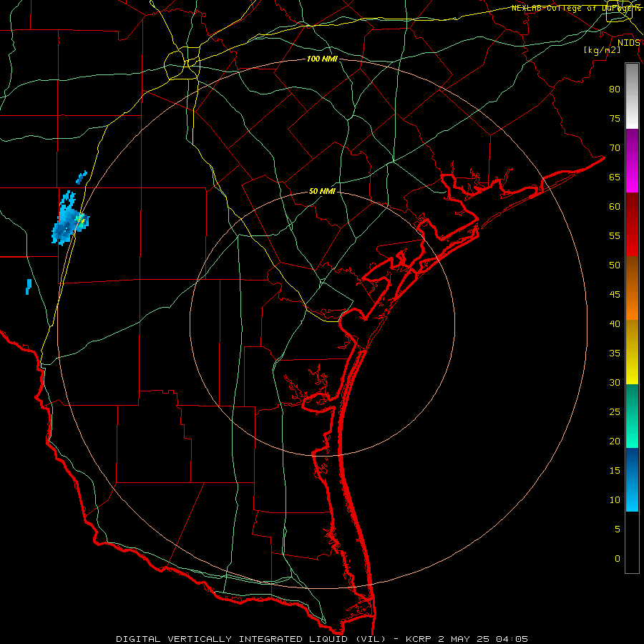This screenshot has width=644, height=644.
Task: Click the 'KCRP' radar site identifier
Action: [x=419, y=639]
